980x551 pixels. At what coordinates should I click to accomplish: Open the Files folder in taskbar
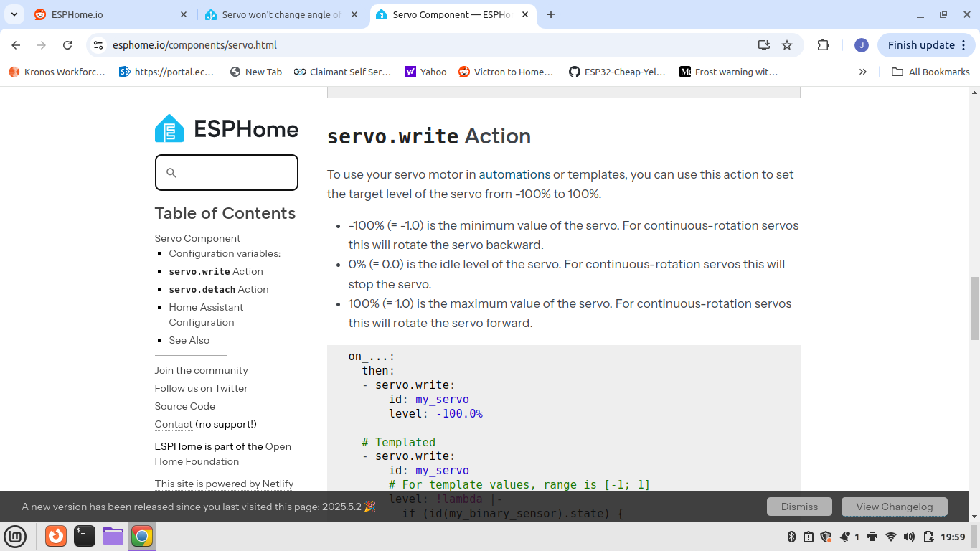point(113,536)
